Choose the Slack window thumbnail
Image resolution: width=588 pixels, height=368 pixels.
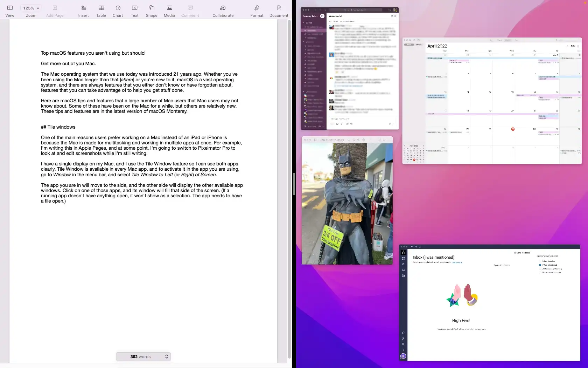tap(350, 68)
